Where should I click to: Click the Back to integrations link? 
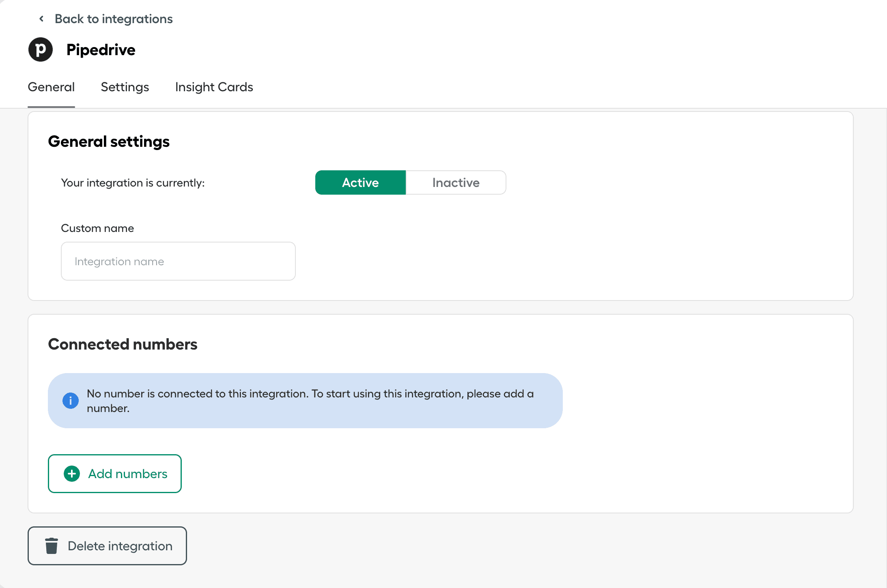pyautogui.click(x=114, y=19)
